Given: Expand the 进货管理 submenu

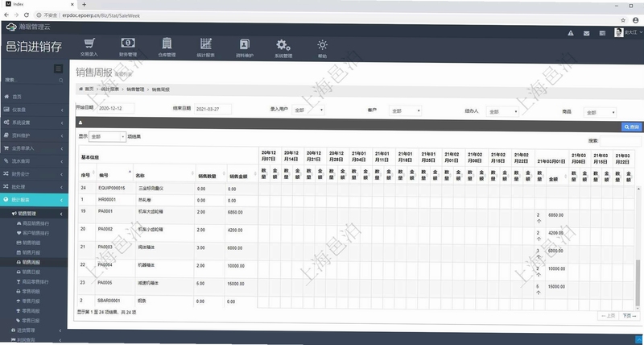Looking at the screenshot, I should pos(34,330).
